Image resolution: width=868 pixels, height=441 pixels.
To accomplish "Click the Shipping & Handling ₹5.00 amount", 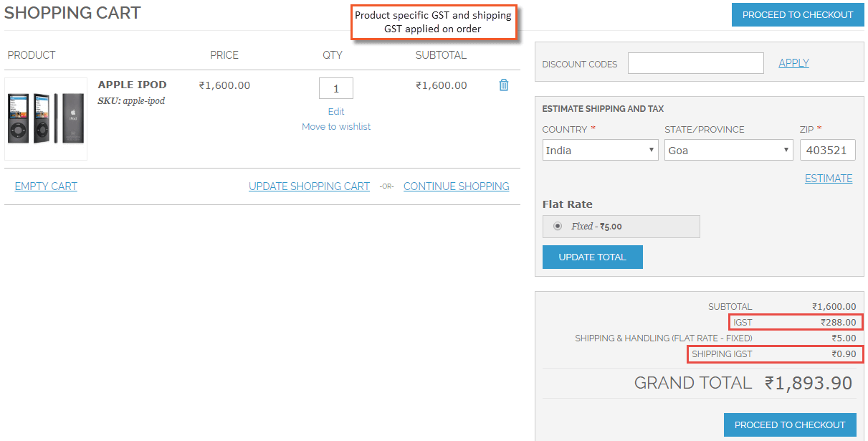I will pos(844,338).
